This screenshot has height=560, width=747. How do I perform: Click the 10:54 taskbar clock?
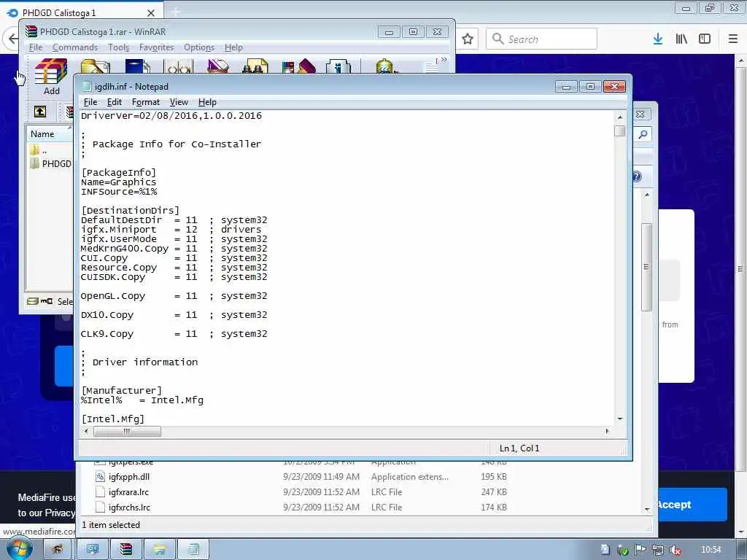[x=711, y=550]
